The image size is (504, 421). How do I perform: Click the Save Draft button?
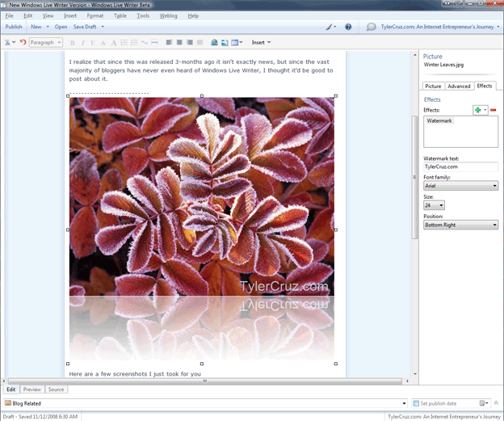pos(85,27)
